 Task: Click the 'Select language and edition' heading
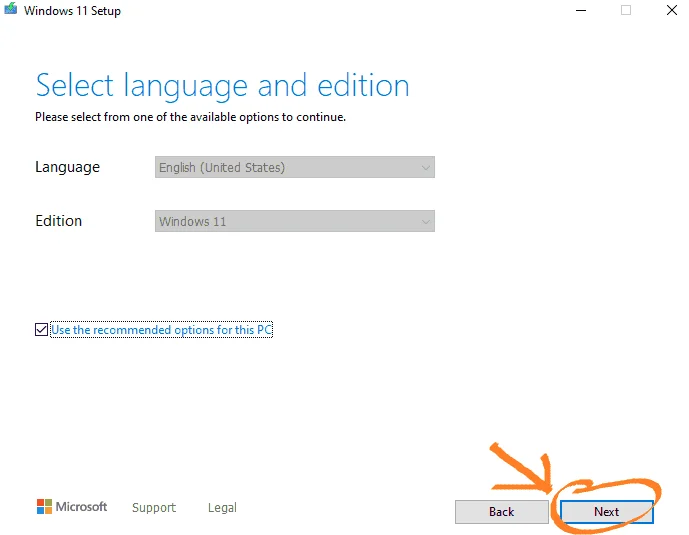(222, 86)
